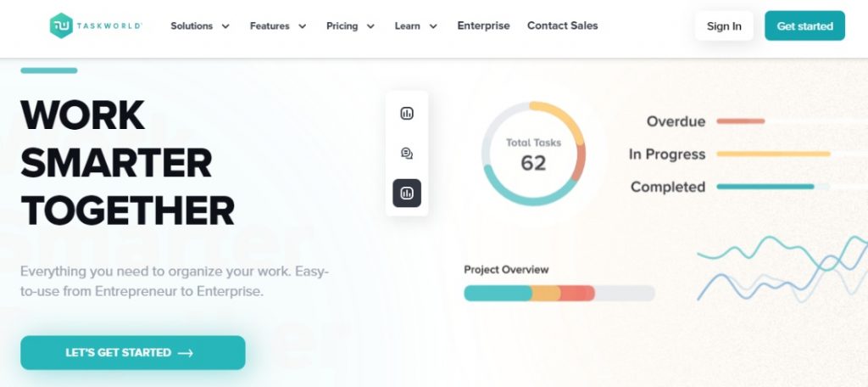
Task: Click the WORK SMARTER TOGETHER headline
Action: 127,162
